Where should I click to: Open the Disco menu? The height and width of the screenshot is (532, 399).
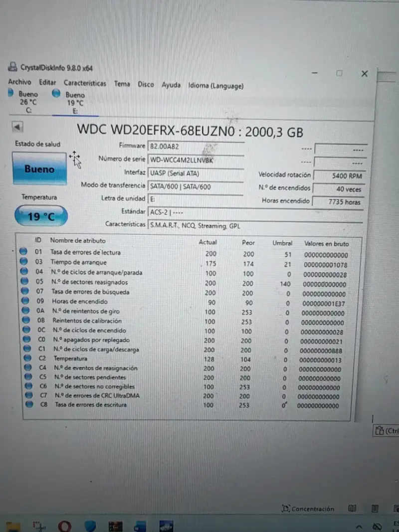(146, 84)
